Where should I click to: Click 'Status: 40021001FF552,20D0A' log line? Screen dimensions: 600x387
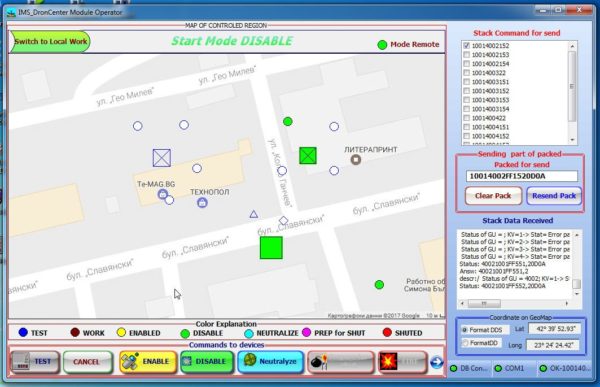click(x=502, y=286)
